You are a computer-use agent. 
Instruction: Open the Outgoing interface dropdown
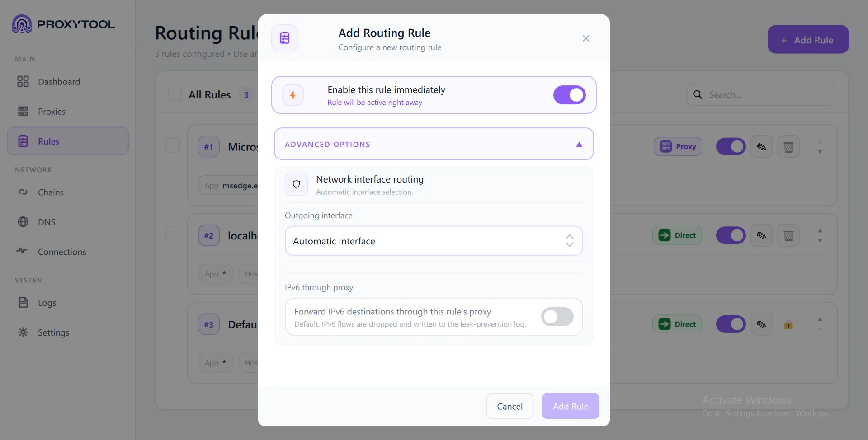(434, 241)
